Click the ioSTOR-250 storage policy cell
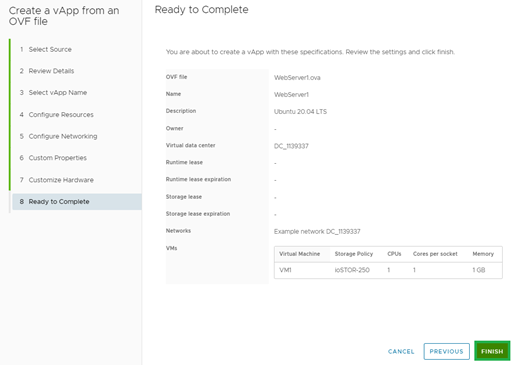Viewport: 531px width, 366px height. [x=352, y=270]
